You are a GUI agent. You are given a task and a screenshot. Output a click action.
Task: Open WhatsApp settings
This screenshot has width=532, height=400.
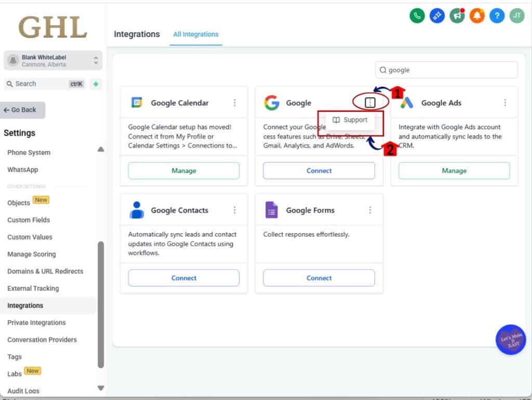coord(23,170)
